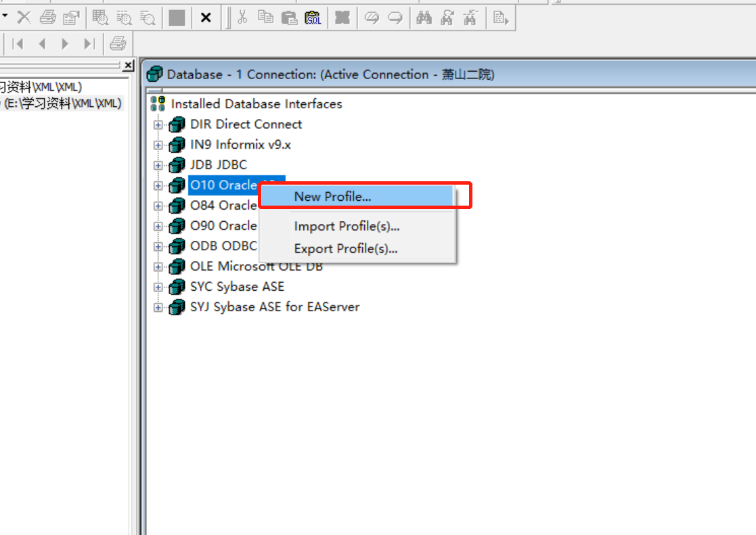Click the Copy icon
Viewport: 756px width, 535px height.
tap(266, 17)
